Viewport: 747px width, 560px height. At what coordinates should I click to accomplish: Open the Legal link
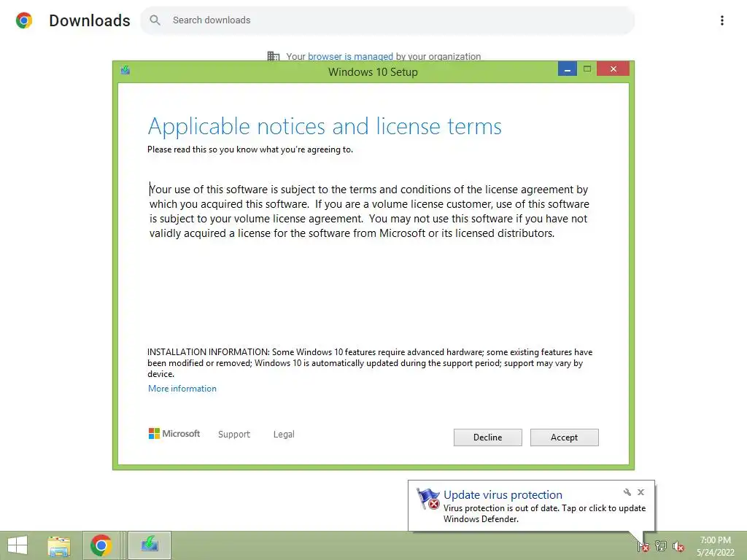click(284, 435)
